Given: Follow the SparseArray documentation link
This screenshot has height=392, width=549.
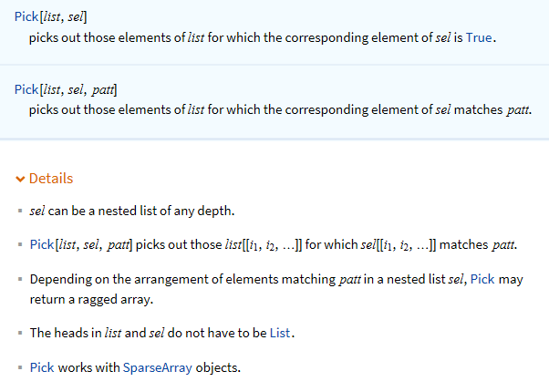Looking at the screenshot, I should click(158, 367).
